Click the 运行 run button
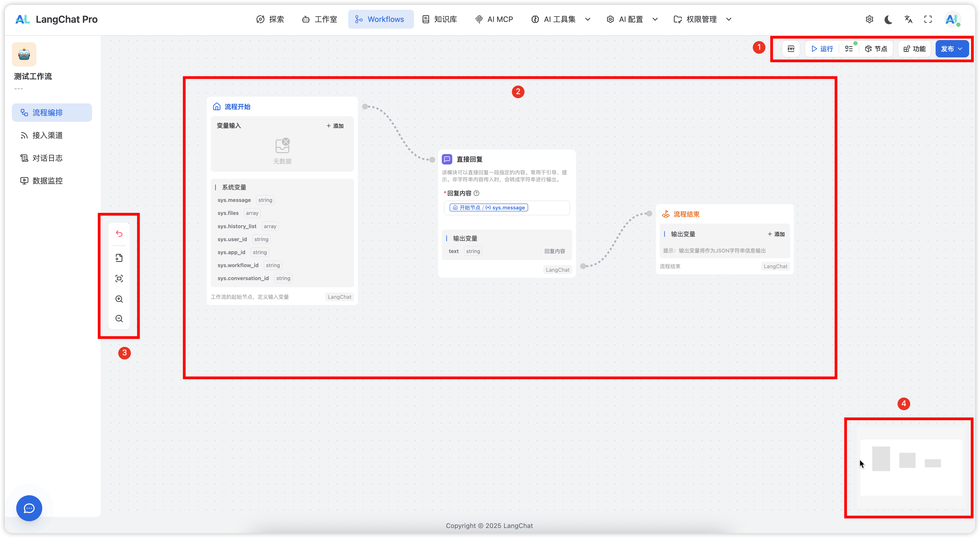The image size is (980, 538). [x=822, y=49]
